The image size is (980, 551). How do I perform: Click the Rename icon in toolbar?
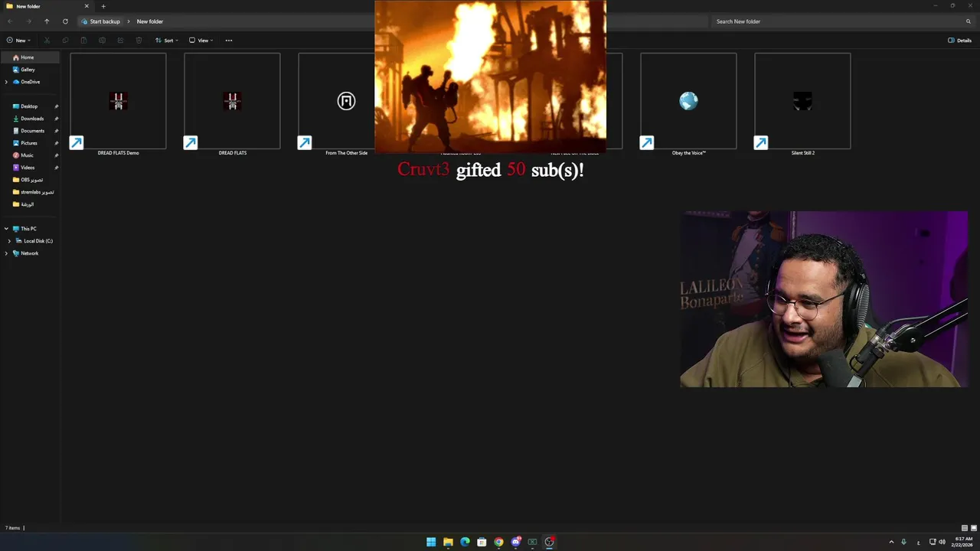102,41
